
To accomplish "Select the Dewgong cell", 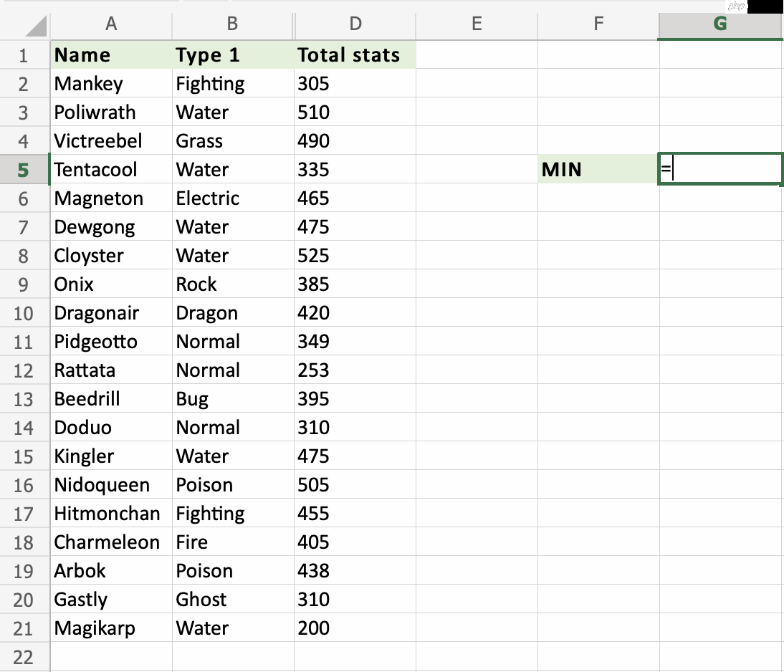I will [x=111, y=226].
